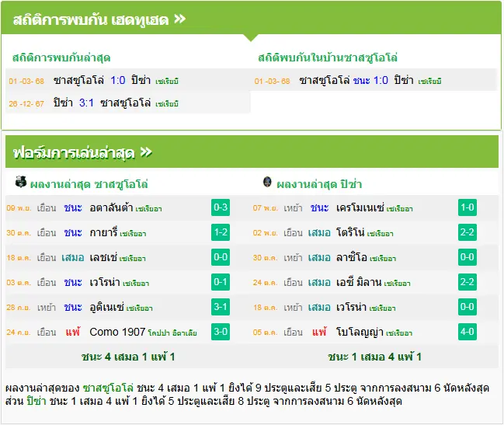Click the 2-2 score badge for โตริโน่

click(x=468, y=232)
